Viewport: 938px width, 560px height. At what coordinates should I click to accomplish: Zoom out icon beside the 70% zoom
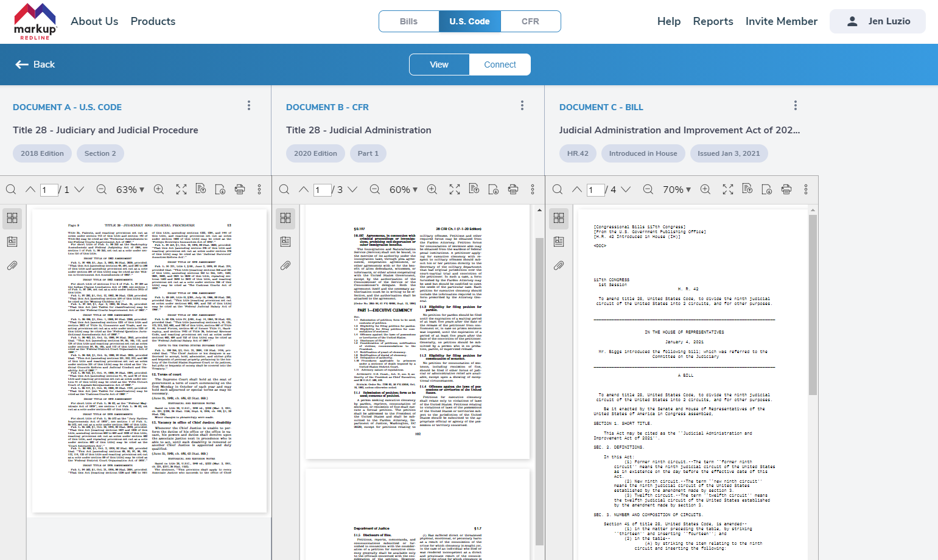coord(648,189)
